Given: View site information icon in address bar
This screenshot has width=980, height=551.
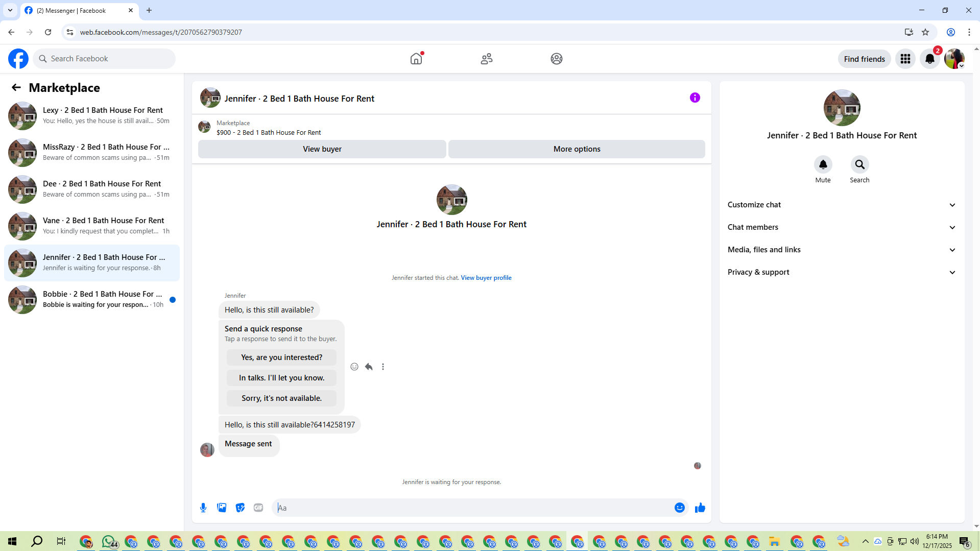Looking at the screenshot, I should click(70, 32).
